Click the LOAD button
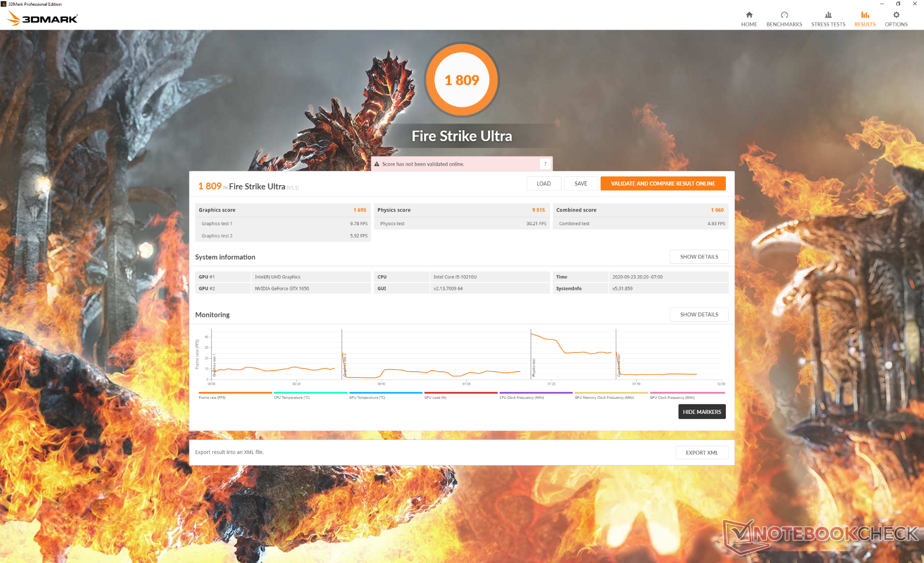The height and width of the screenshot is (563, 924). point(544,183)
